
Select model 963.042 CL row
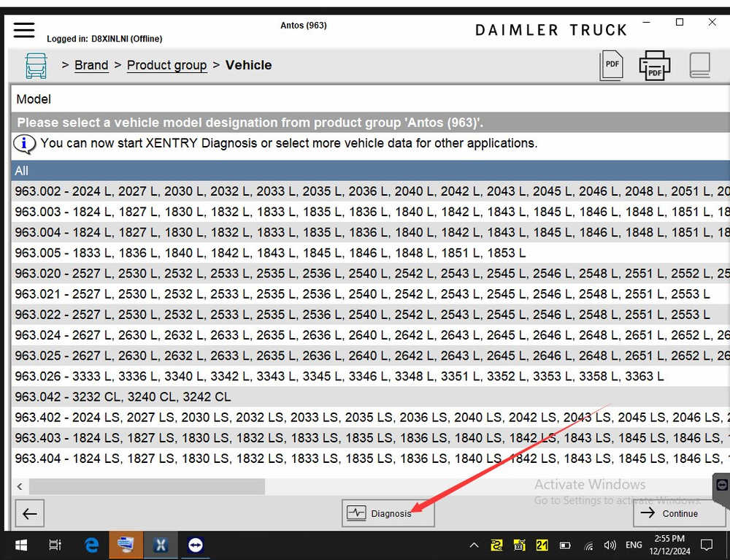[371, 396]
